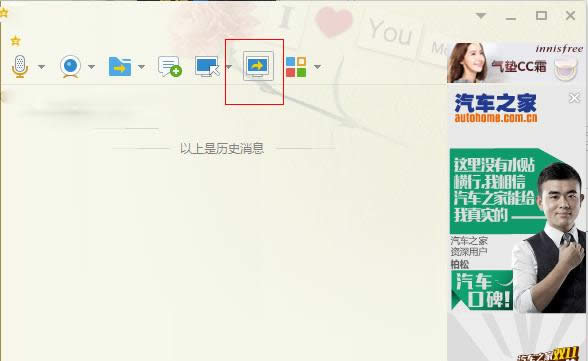Open the autohome.com.cn logo link
Image resolution: width=588 pixels, height=361 pixels.
tap(496, 108)
